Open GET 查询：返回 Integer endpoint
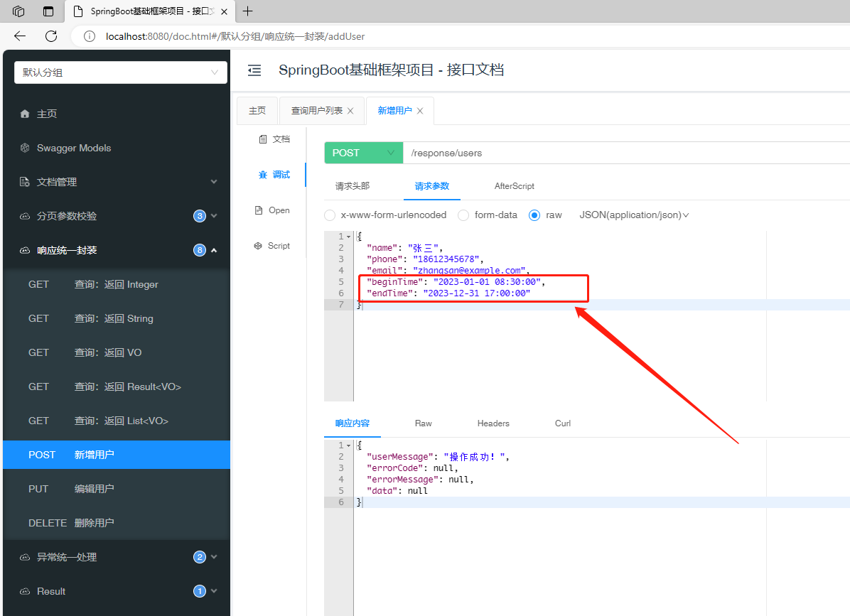The image size is (850, 616). (x=117, y=284)
